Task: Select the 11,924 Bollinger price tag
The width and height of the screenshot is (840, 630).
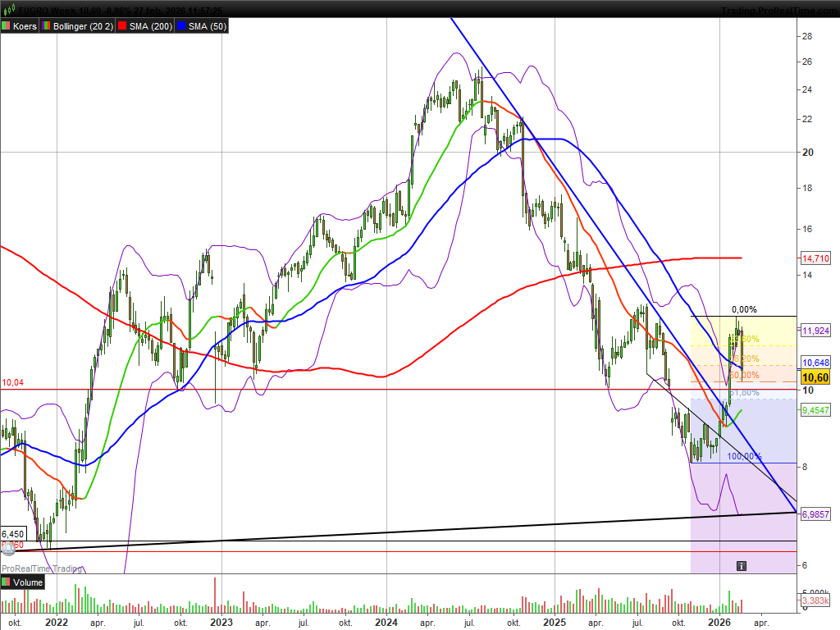Action: [815, 331]
